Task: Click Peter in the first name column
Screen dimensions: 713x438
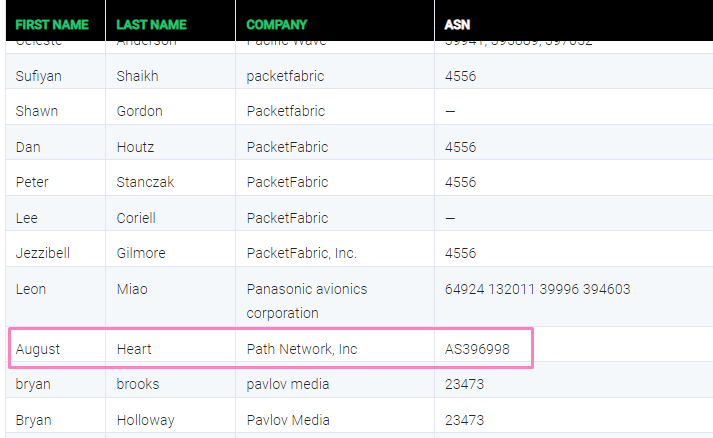Action: click(x=32, y=182)
